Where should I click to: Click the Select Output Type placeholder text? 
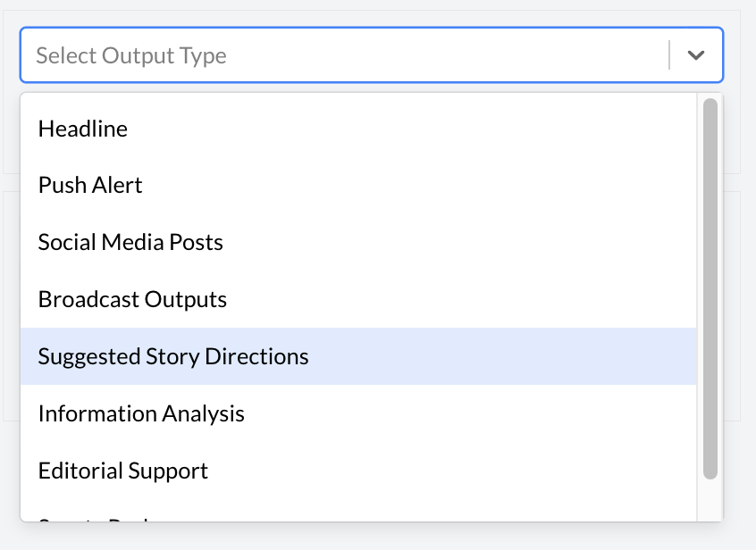tap(131, 55)
